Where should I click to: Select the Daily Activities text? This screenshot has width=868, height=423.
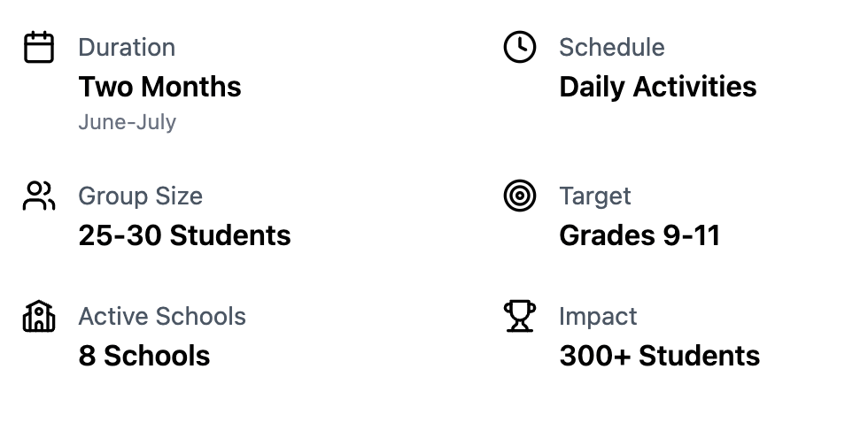click(658, 87)
